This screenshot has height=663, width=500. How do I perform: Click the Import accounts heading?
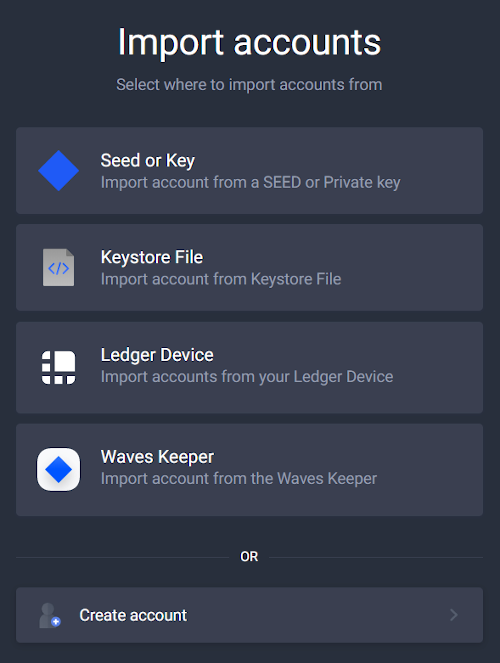(x=249, y=42)
